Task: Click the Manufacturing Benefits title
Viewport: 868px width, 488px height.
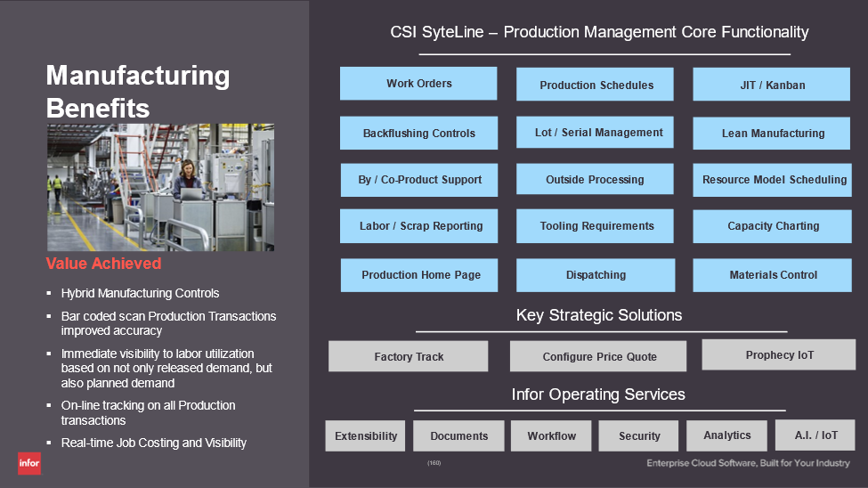Action: (x=138, y=92)
